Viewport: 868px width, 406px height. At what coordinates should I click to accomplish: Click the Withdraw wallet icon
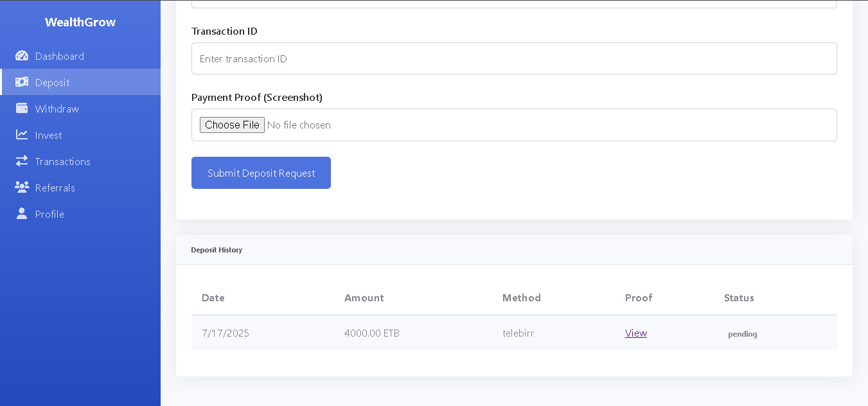tap(22, 109)
